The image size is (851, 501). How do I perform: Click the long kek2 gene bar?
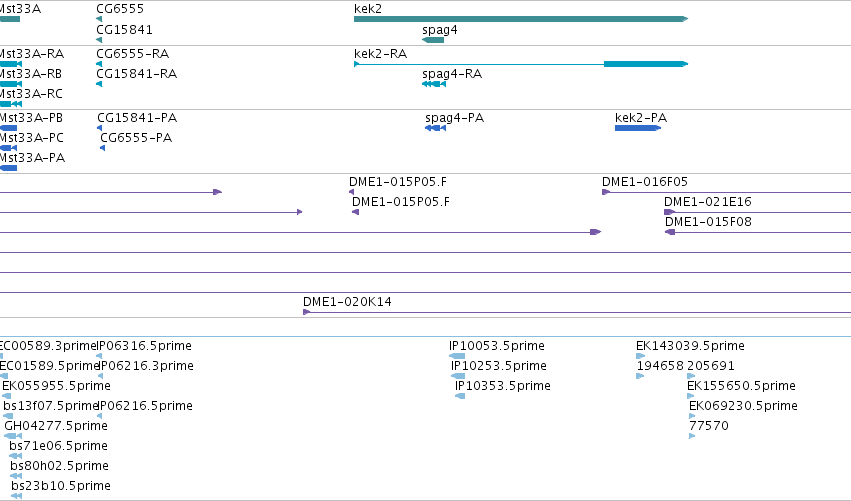(x=521, y=19)
